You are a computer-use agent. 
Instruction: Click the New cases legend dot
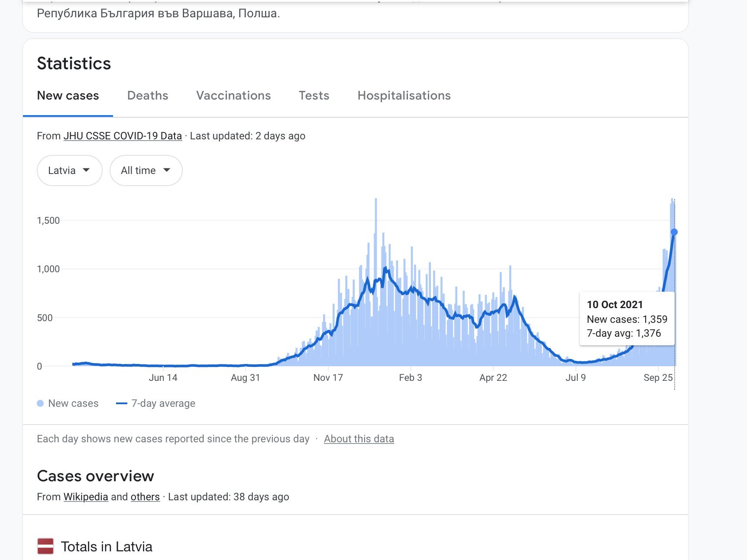click(x=40, y=403)
